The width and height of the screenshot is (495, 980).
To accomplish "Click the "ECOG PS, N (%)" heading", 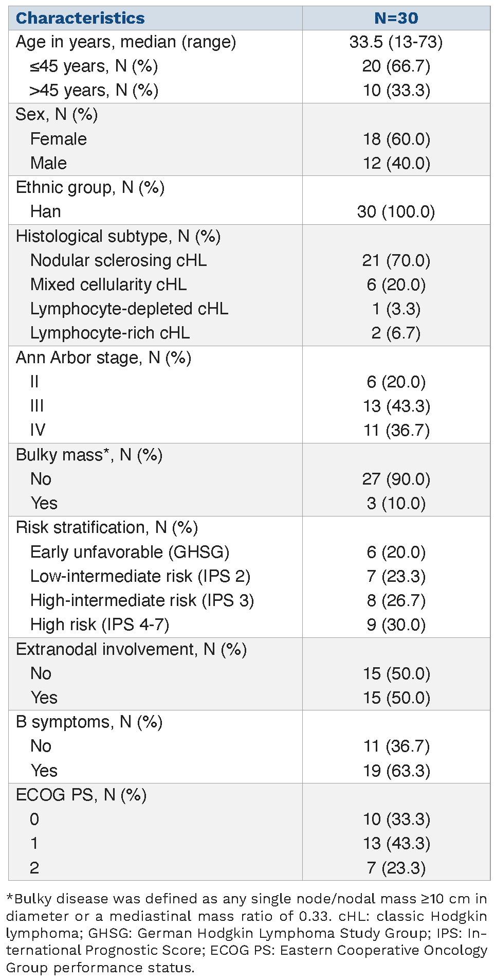I will (x=81, y=795).
